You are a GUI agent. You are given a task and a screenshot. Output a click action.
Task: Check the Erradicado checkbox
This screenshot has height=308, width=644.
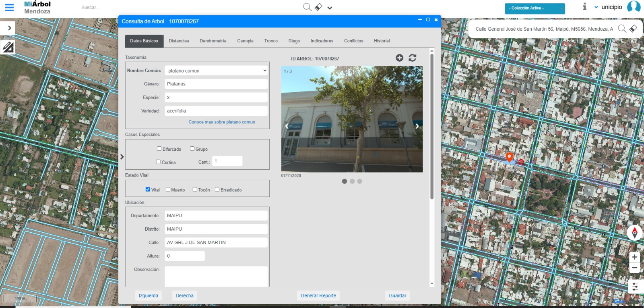217,189
